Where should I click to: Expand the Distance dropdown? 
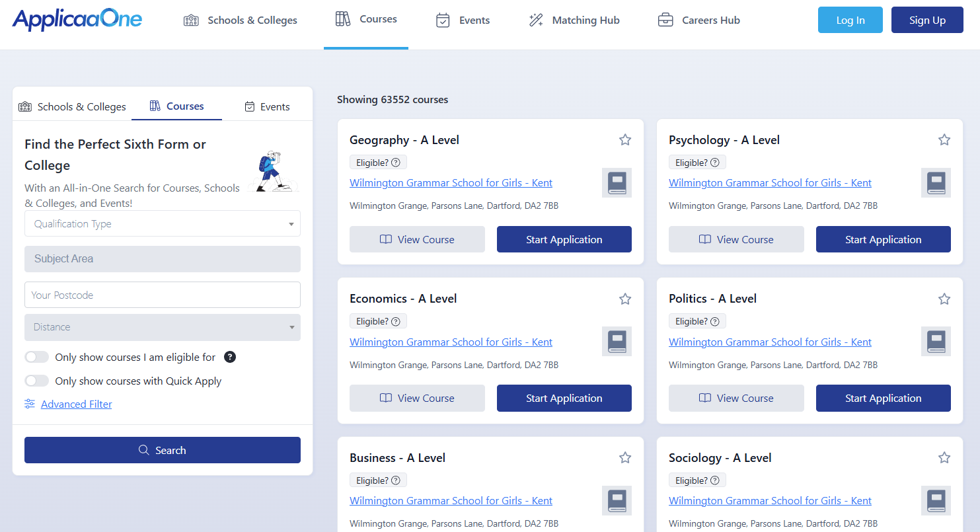pos(162,327)
